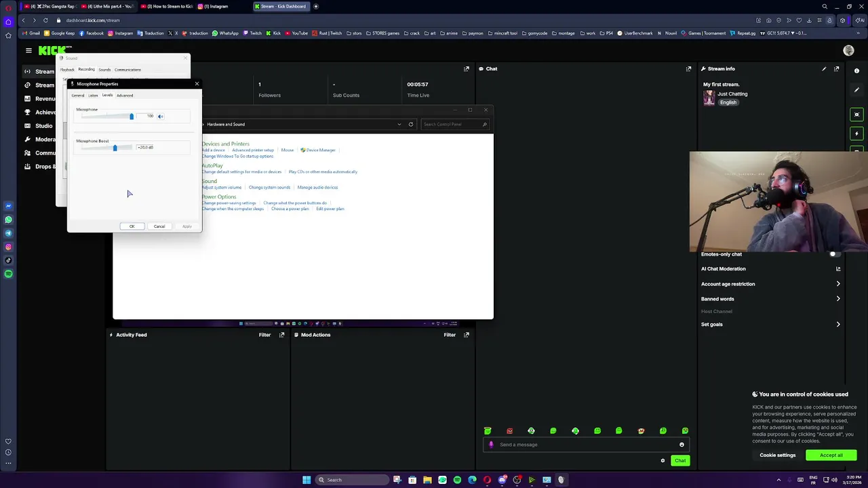Select the red emote above chat input
Screen dimensions: 868x488
coord(509,431)
